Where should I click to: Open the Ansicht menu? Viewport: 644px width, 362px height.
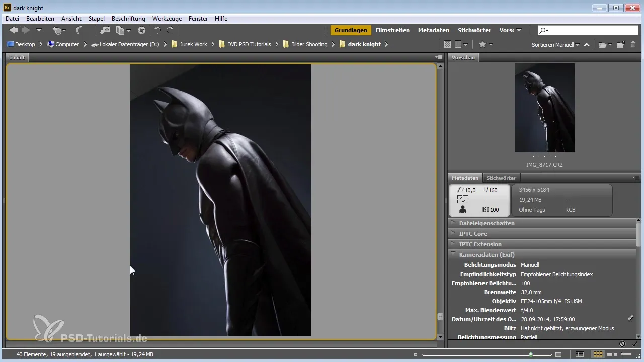point(71,19)
